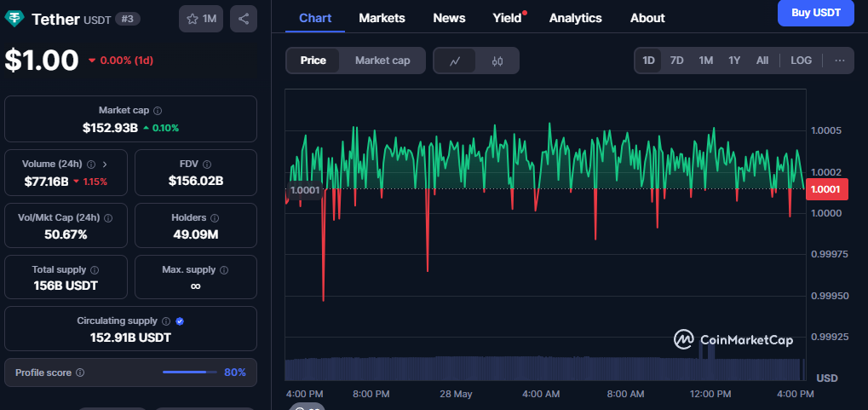Open the Chart tab
Screen dimensions: 868x410
pos(315,18)
